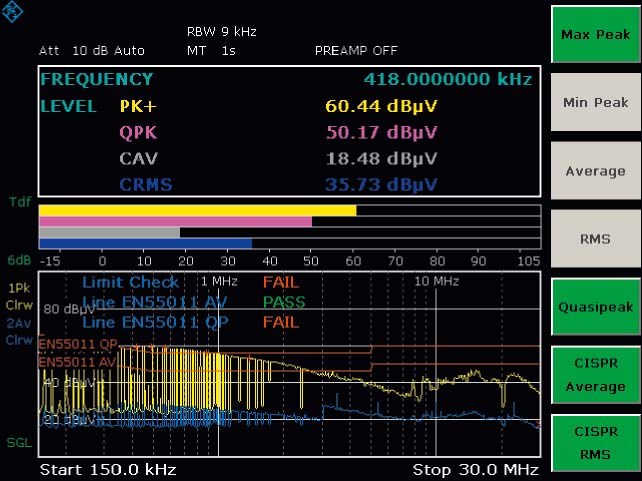
Task: Click the Line EN55011 AV PASS result
Action: pos(284,302)
